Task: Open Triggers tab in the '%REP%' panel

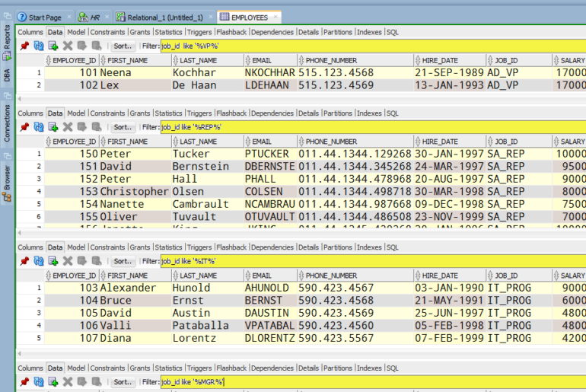Action: tap(199, 113)
